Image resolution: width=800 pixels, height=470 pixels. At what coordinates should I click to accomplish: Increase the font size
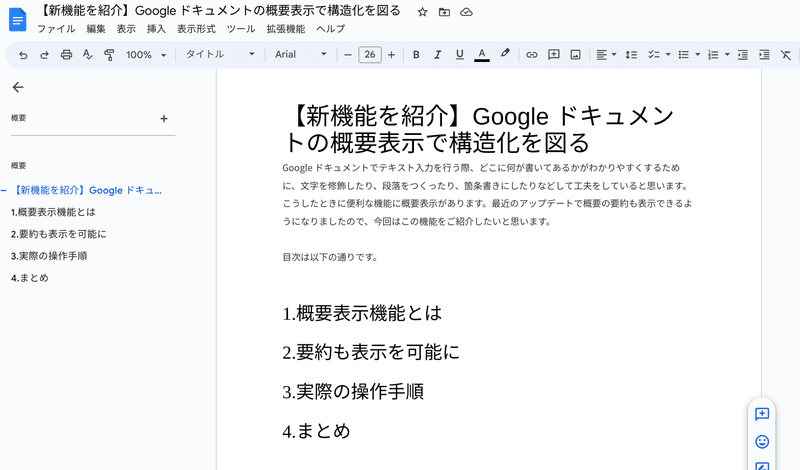(x=391, y=55)
